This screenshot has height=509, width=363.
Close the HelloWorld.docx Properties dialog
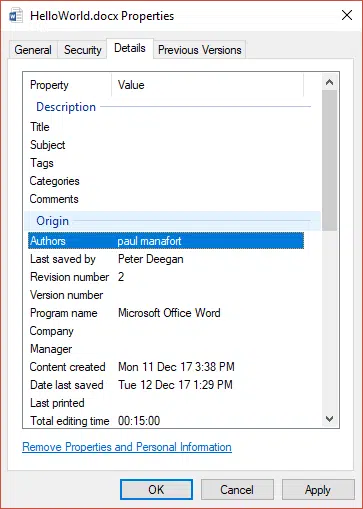[347, 15]
